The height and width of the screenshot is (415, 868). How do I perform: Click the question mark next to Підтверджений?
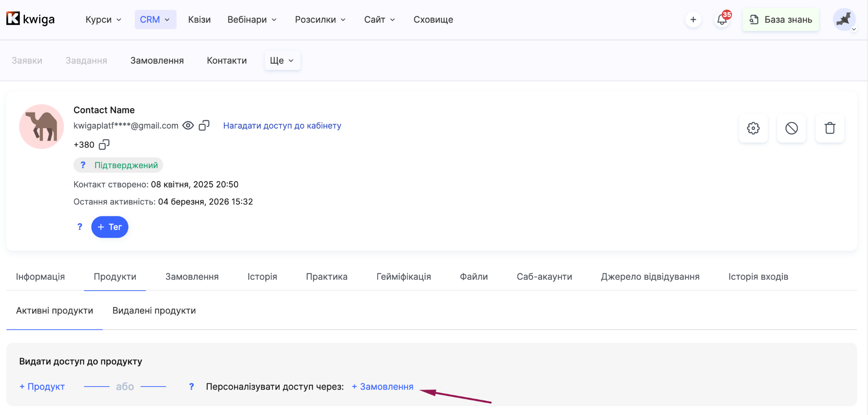click(x=83, y=165)
